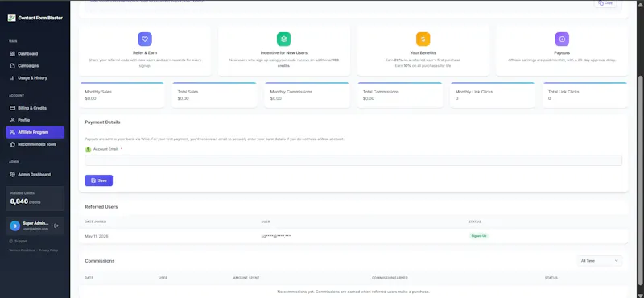Click the Referred Users heading
644x298 pixels.
point(101,207)
